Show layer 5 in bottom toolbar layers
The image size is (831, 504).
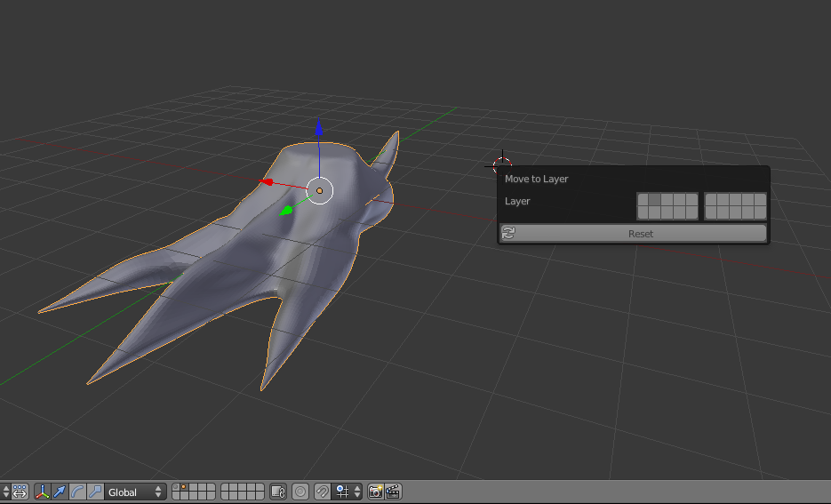point(211,488)
